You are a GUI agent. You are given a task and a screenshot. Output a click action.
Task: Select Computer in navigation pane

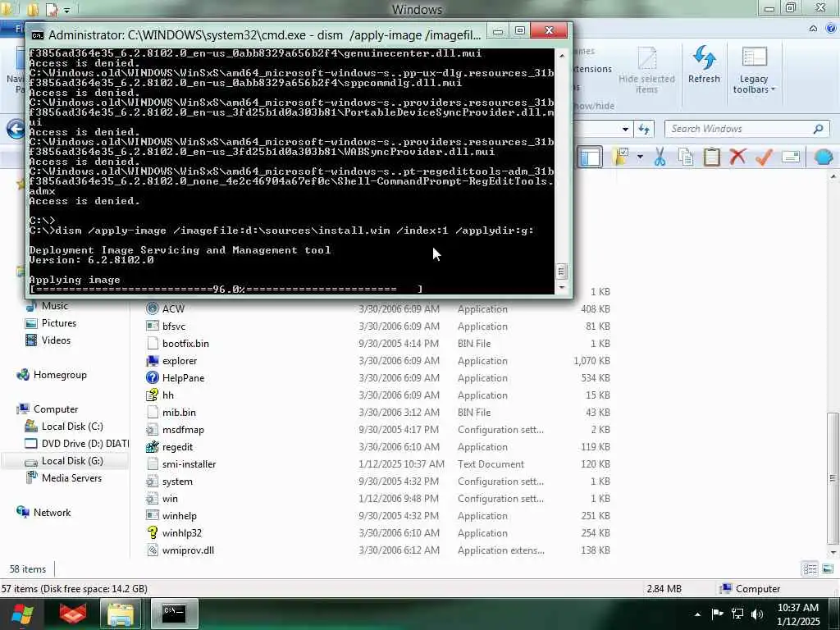56,409
